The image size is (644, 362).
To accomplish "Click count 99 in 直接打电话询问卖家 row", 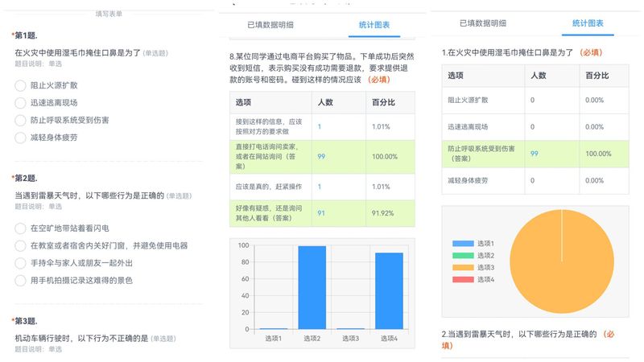I will [321, 156].
